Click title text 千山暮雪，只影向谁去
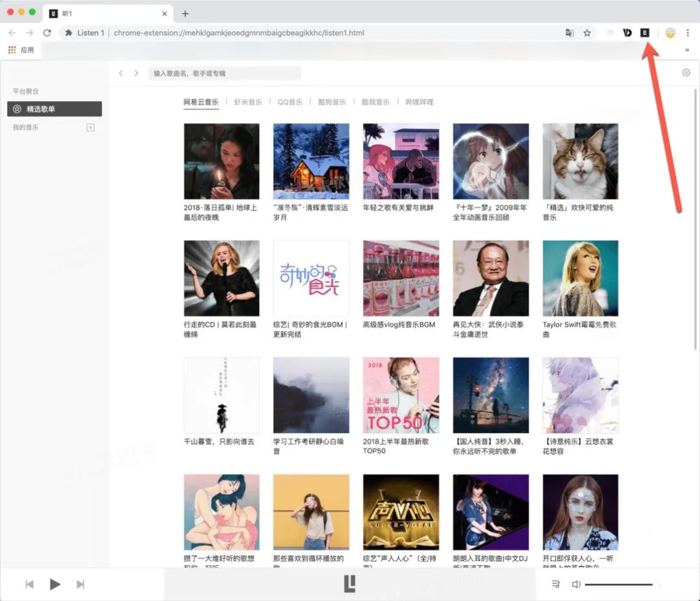The image size is (700, 601). (x=219, y=441)
